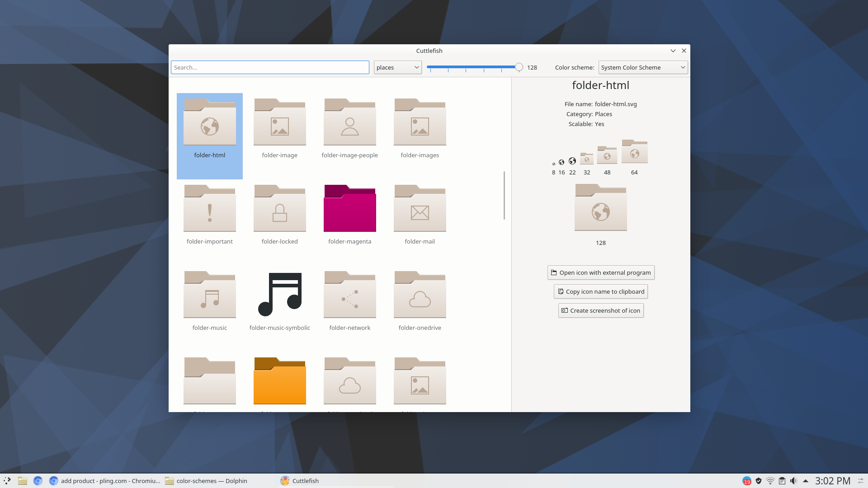The image size is (868, 488).
Task: Click the icon grid vertical scrollbar
Action: (504, 195)
